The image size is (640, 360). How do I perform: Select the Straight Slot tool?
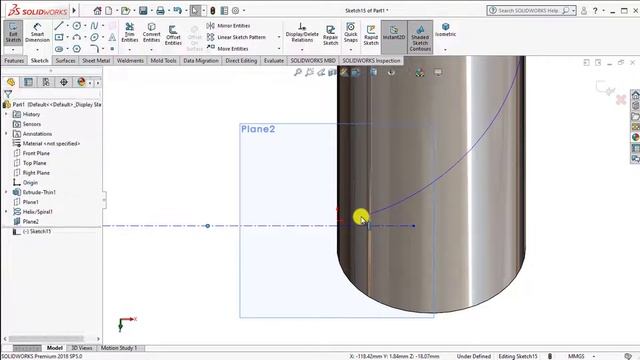tap(59, 49)
